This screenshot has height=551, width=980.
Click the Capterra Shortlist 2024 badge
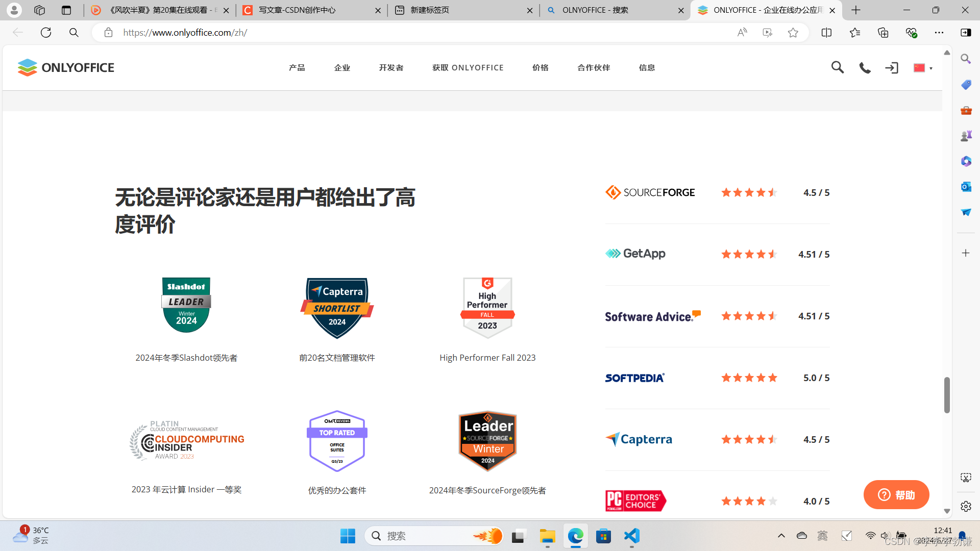(x=337, y=308)
